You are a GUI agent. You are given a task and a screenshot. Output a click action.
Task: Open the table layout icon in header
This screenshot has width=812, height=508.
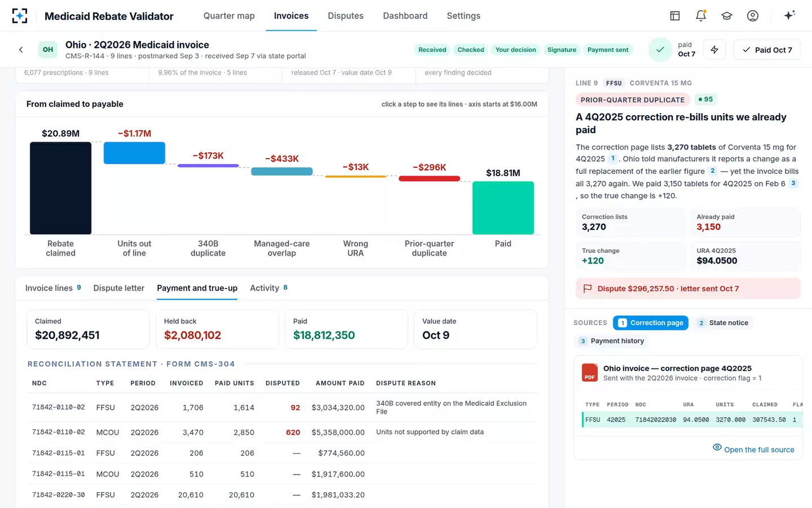(675, 16)
